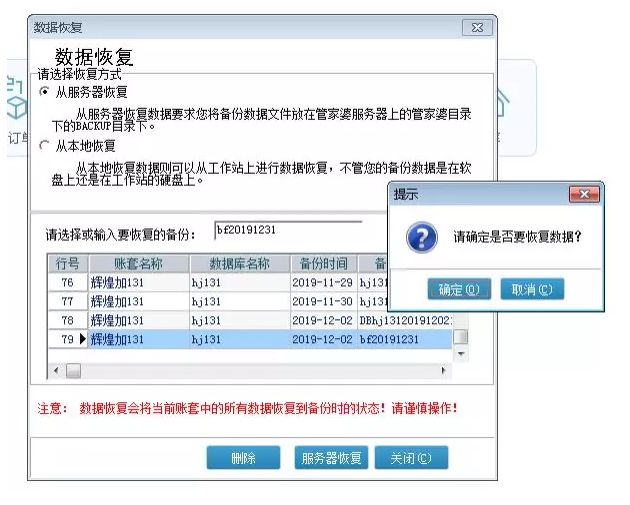Click backup time 2019-11-29 cell
Image resolution: width=630 pixels, height=505 pixels.
pos(323,282)
